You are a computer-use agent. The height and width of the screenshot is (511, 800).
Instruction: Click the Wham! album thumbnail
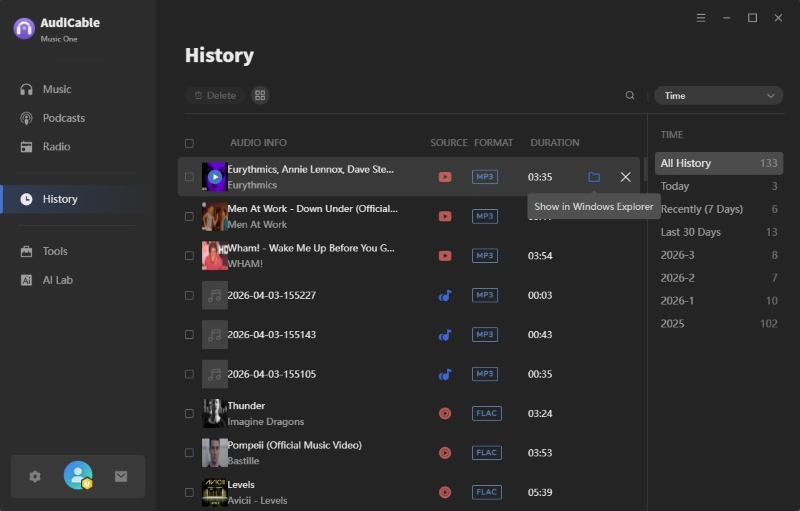pyautogui.click(x=215, y=256)
